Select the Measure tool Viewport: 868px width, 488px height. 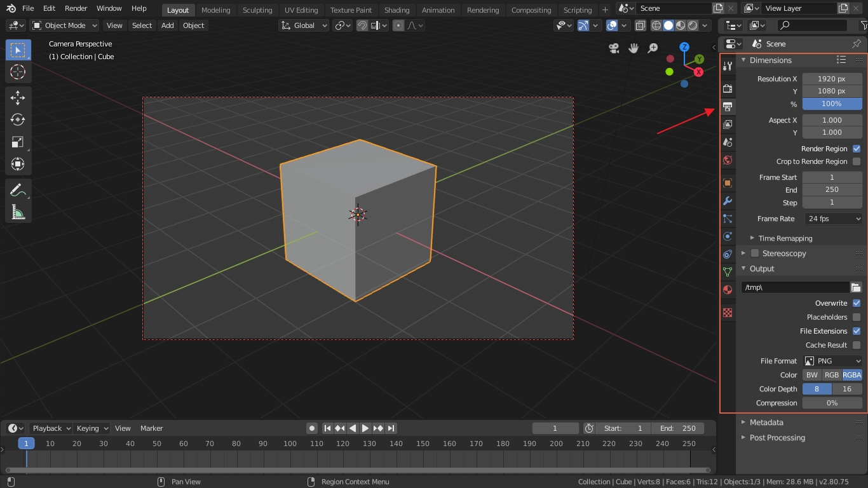click(18, 212)
